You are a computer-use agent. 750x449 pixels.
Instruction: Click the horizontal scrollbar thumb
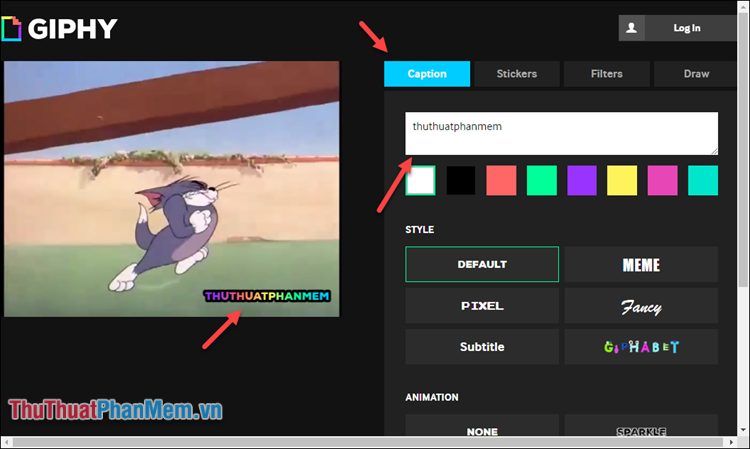[x=367, y=442]
